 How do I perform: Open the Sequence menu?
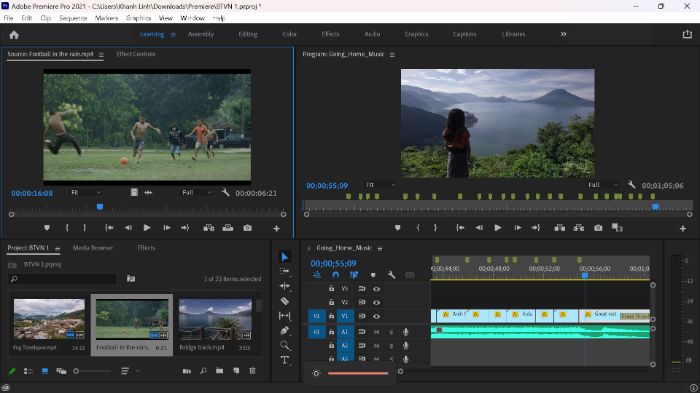point(73,18)
